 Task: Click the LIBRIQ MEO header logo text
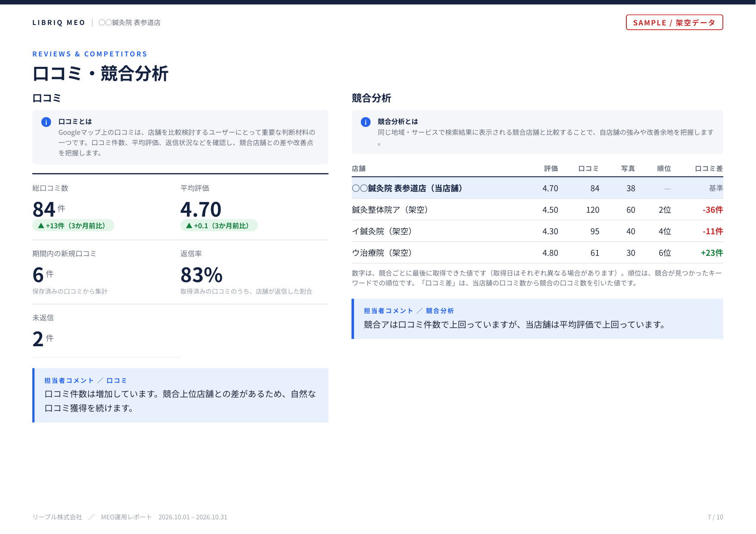(x=59, y=22)
